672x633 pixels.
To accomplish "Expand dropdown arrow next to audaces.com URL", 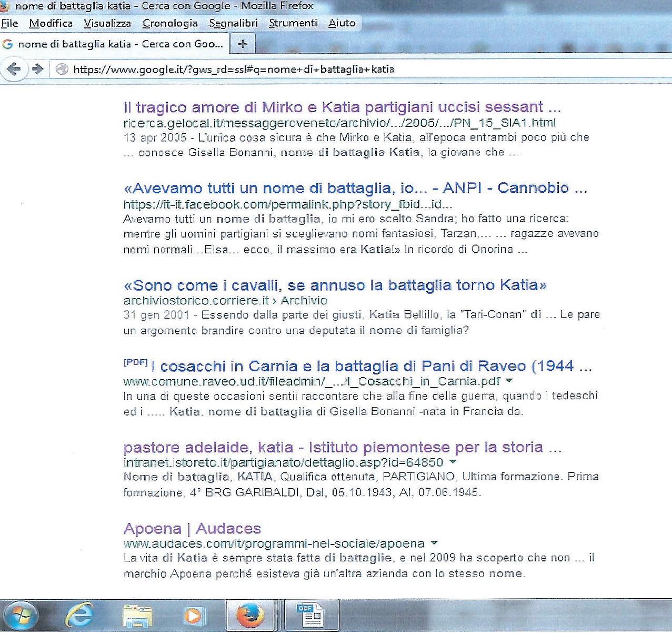I will 434,543.
